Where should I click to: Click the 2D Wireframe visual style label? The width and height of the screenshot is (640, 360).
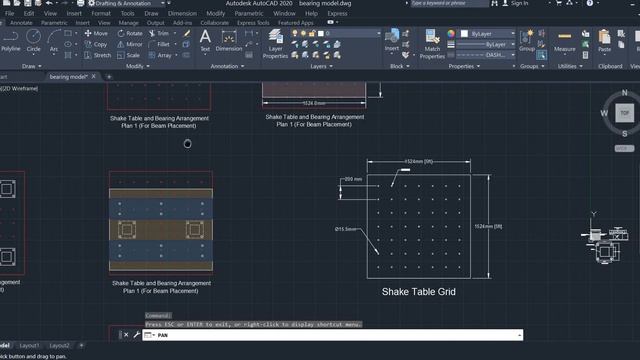tap(20, 88)
